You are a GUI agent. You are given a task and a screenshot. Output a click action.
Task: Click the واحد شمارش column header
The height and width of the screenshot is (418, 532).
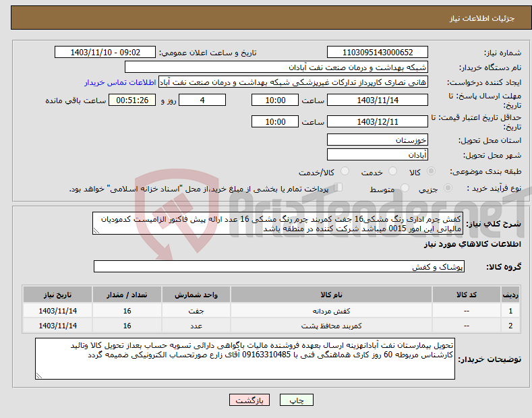[x=196, y=295]
